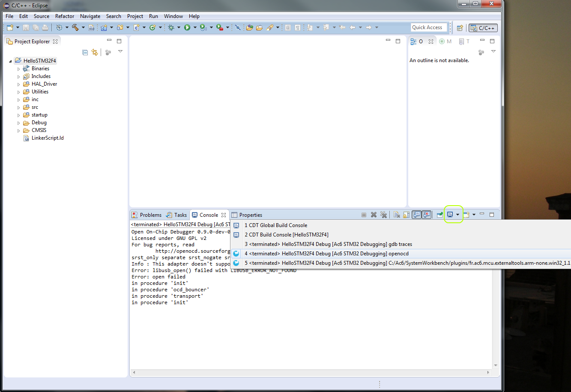Click the green Run button icon

click(x=187, y=27)
